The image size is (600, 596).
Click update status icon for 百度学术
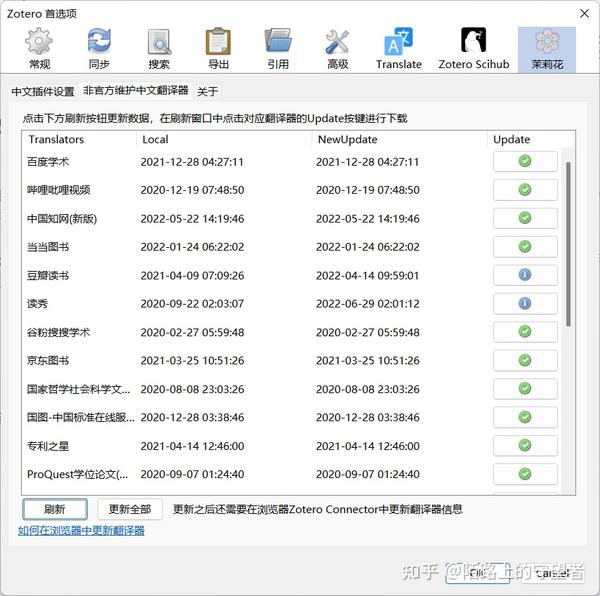pos(525,161)
